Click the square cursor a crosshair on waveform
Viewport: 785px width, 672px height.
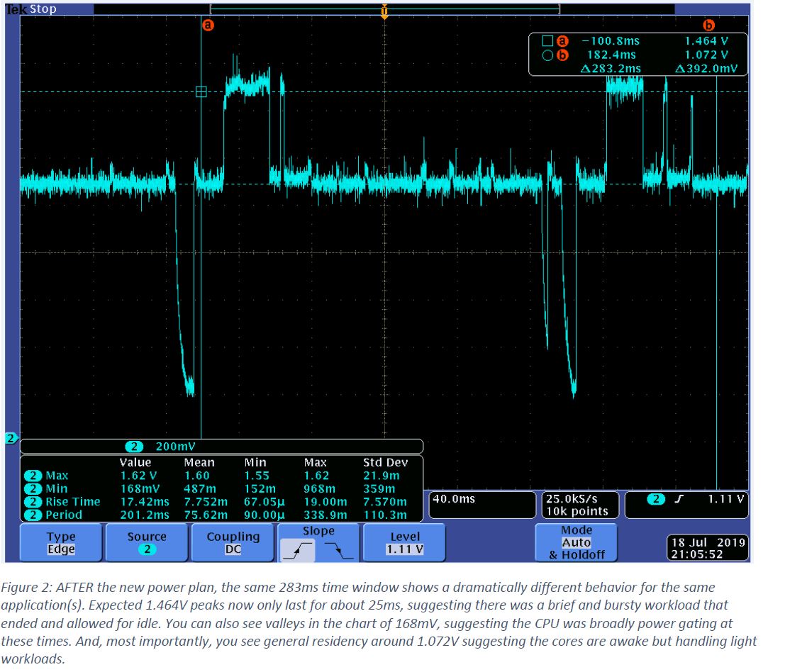[201, 91]
